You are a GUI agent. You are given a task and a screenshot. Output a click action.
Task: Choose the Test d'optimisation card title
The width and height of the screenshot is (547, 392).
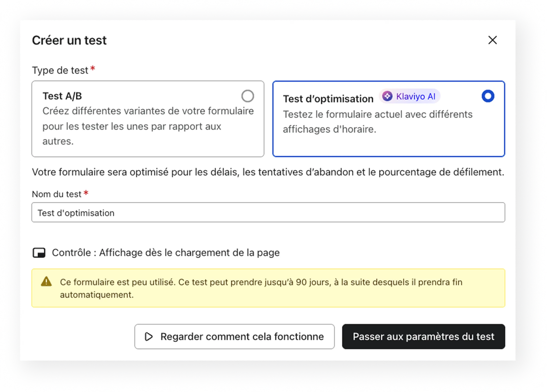tap(328, 99)
